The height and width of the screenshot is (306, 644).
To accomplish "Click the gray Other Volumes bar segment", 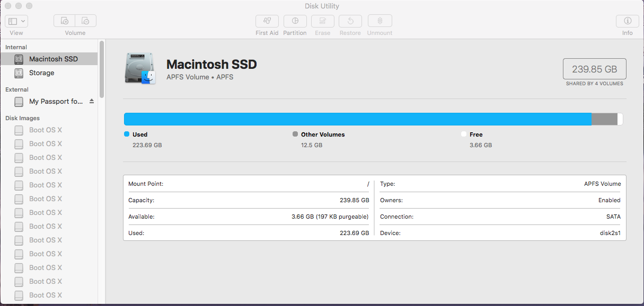I will [604, 119].
